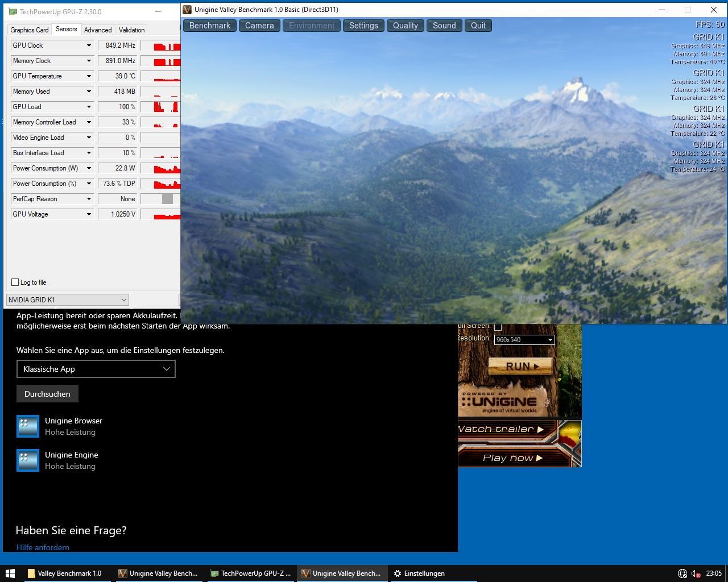
Task: Open the Sound menu in Valley
Action: click(x=444, y=26)
